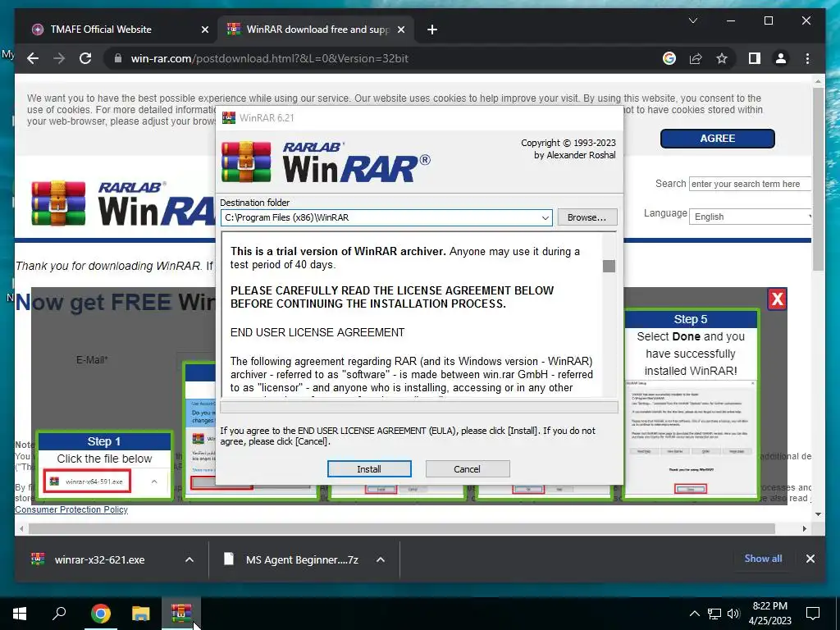Reload the current page
The height and width of the screenshot is (630, 840).
[85, 58]
